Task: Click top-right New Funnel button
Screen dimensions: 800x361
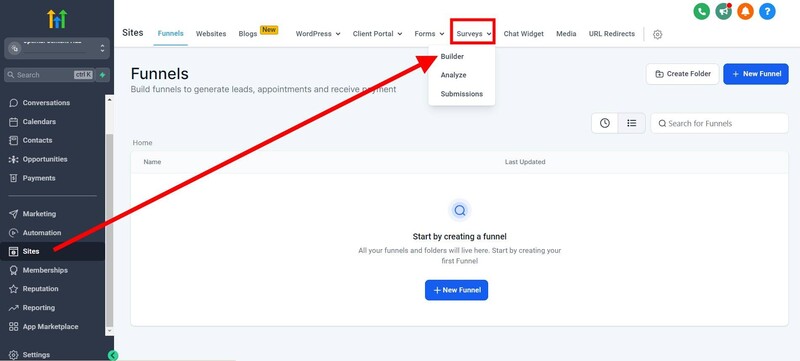Action: [x=756, y=74]
